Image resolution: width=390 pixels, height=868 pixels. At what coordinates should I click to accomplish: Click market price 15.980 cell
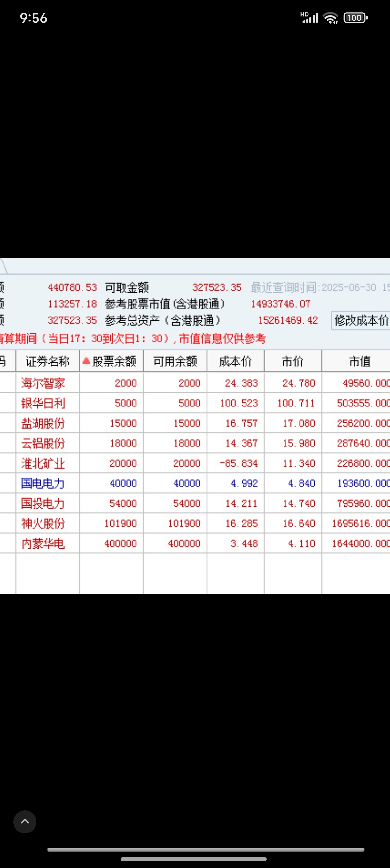click(299, 443)
